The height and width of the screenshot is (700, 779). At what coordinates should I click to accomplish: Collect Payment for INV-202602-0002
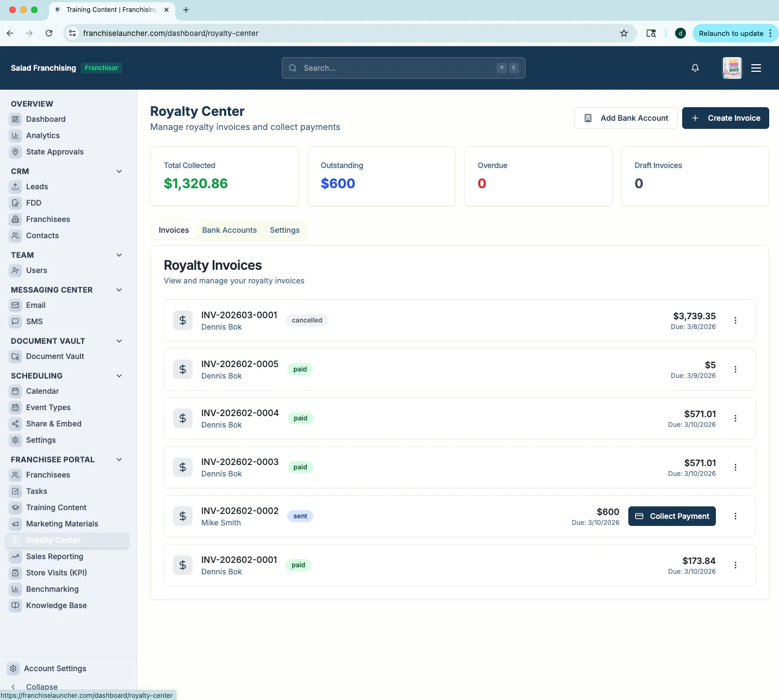pos(672,516)
